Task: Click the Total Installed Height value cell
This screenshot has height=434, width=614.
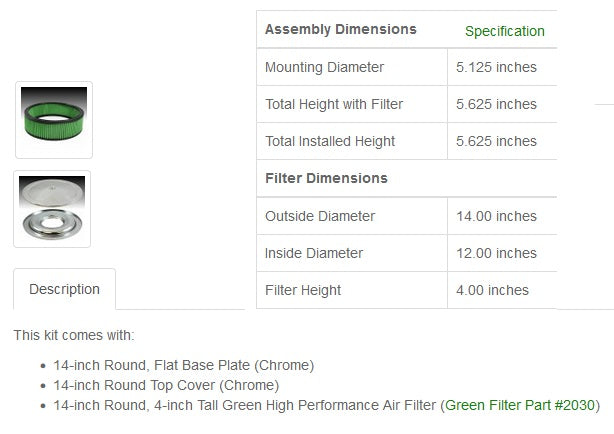Action: tap(498, 141)
